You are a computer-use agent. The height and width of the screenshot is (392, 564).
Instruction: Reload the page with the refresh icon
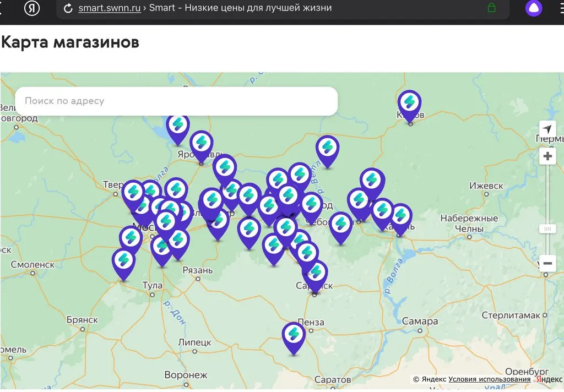(x=68, y=8)
